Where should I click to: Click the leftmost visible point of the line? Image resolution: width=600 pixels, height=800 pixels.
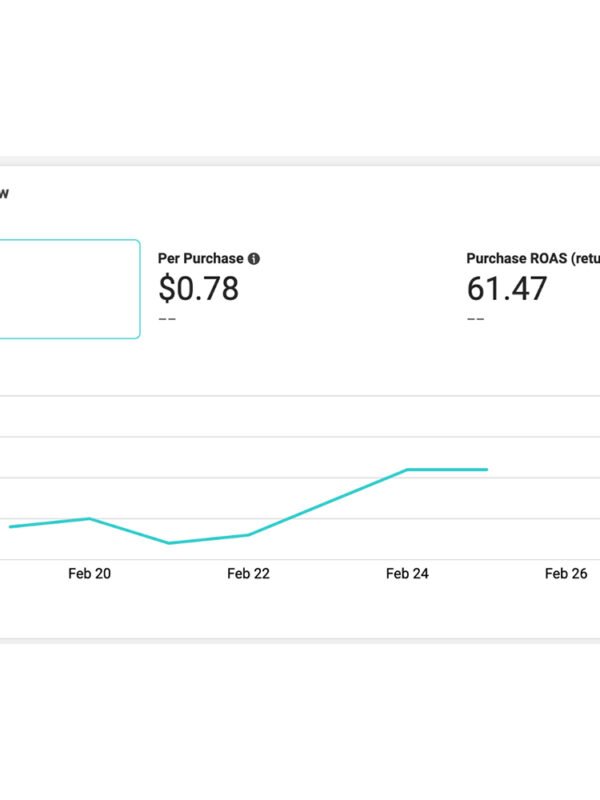[x=12, y=526]
